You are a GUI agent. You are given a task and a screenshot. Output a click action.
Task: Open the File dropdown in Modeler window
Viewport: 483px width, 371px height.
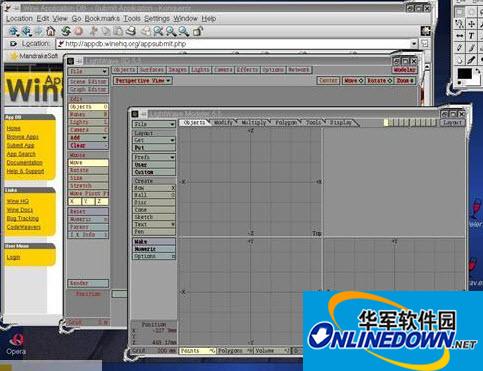[154, 124]
